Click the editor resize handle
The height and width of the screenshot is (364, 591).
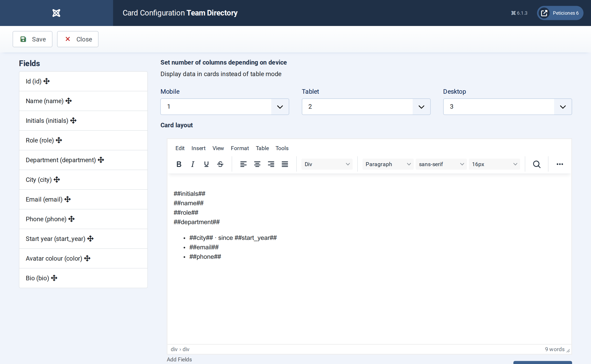coord(568,351)
